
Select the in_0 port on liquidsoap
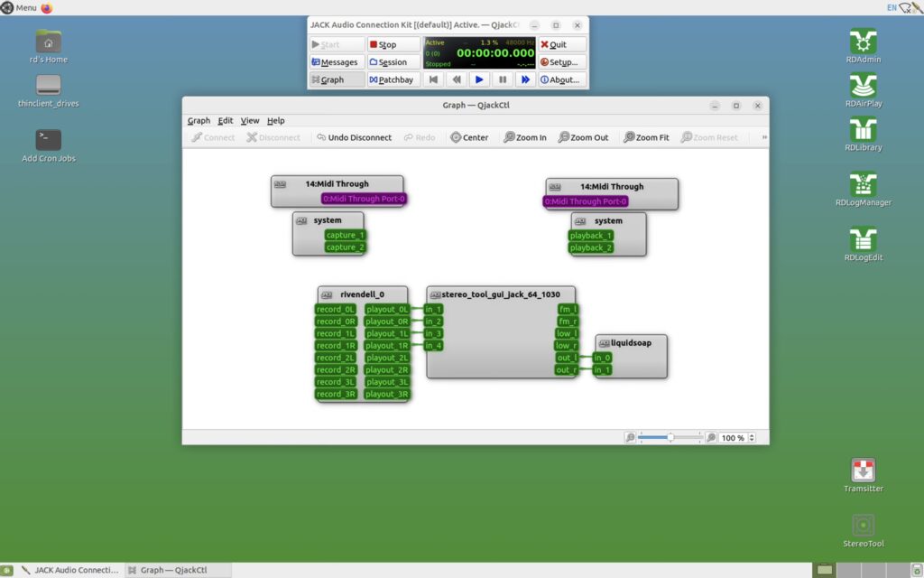602,358
